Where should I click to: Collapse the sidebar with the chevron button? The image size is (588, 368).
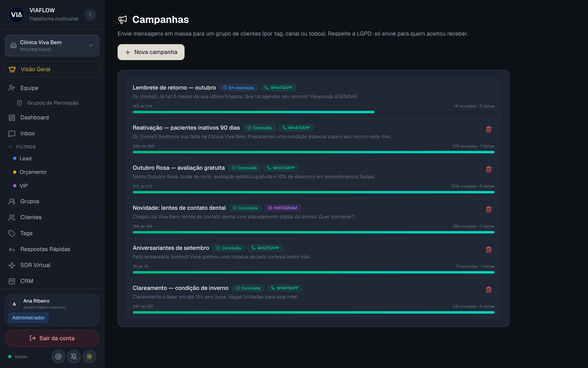click(90, 15)
